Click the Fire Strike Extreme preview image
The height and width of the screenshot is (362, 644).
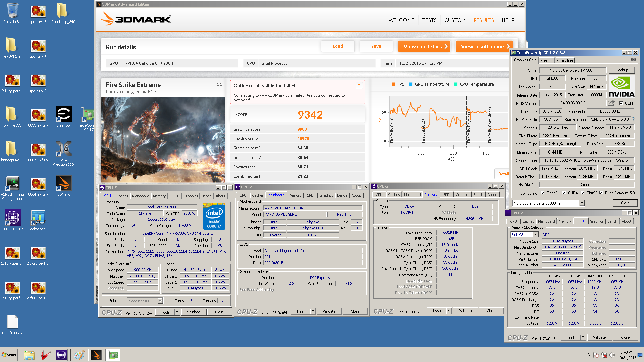tap(163, 139)
